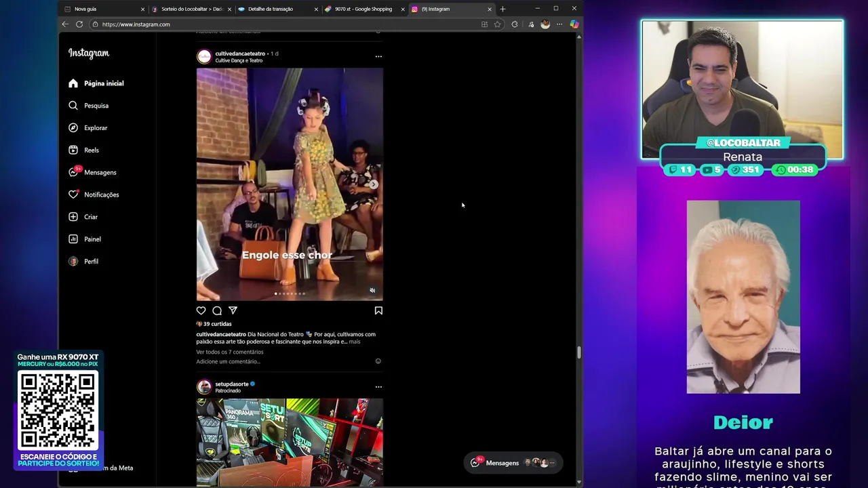Open cultivedancaeteatro profile avatar
Viewport: 868px width, 488px height.
pos(204,56)
